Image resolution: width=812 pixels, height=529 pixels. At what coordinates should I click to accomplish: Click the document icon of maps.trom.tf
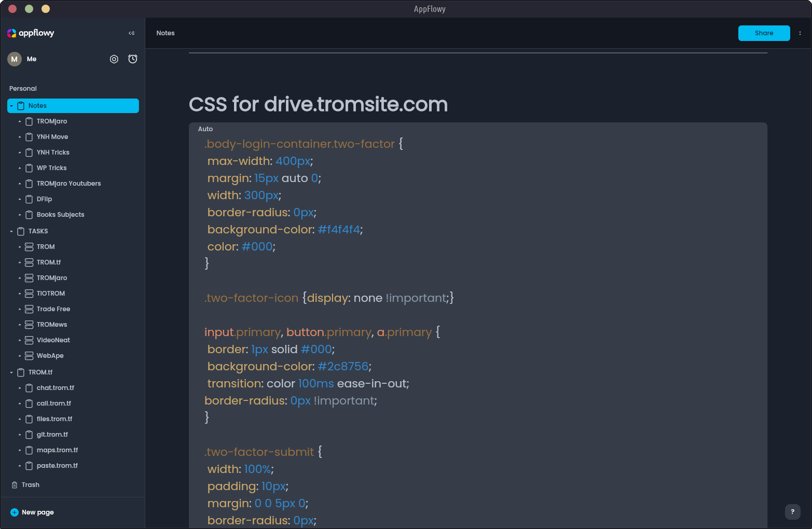[29, 450]
